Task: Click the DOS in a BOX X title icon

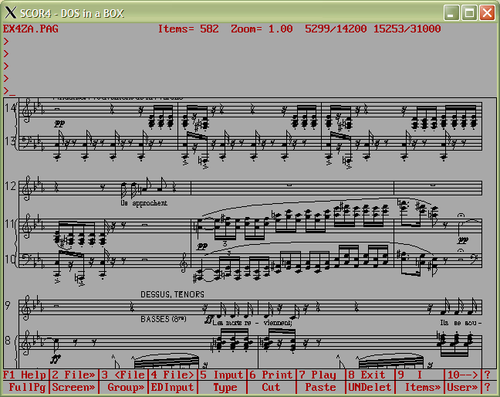Action: coord(10,13)
